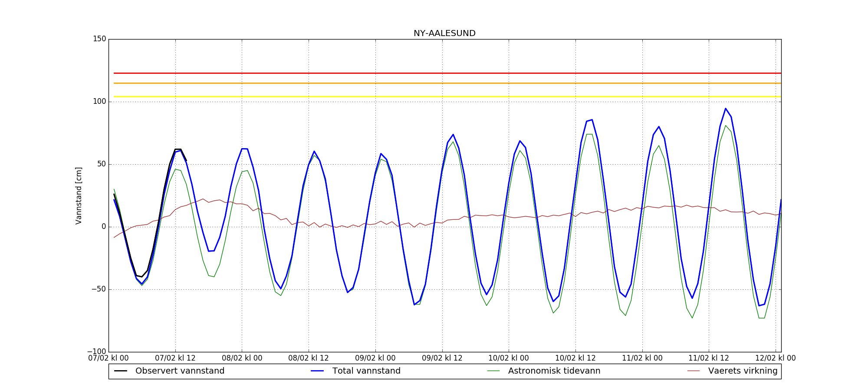Click the NY-AALESUND chart title
The width and height of the screenshot is (868, 391).
(x=444, y=33)
